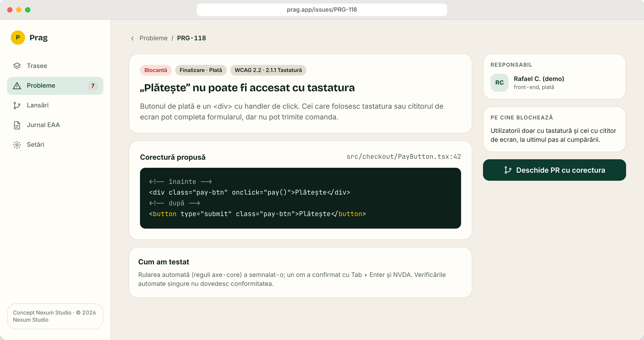Click the Probleme breadcrumb link
Screen dimensions: 644x340
[x=153, y=38]
